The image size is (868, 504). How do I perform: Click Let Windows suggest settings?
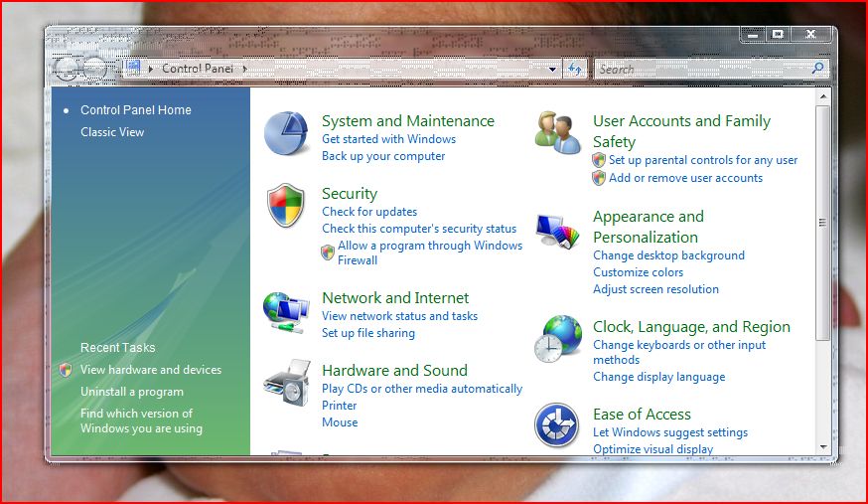click(x=669, y=432)
